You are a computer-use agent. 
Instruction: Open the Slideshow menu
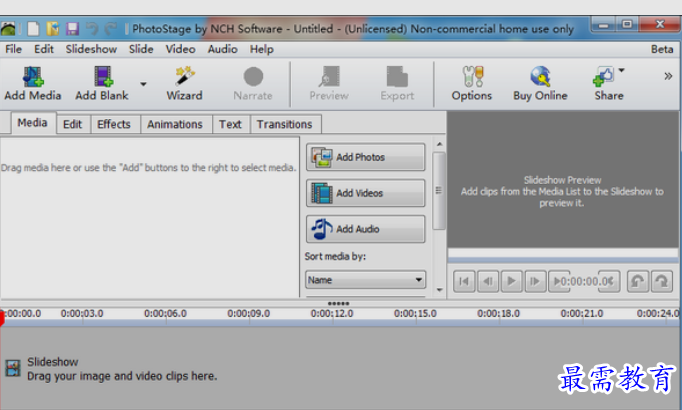pos(91,49)
